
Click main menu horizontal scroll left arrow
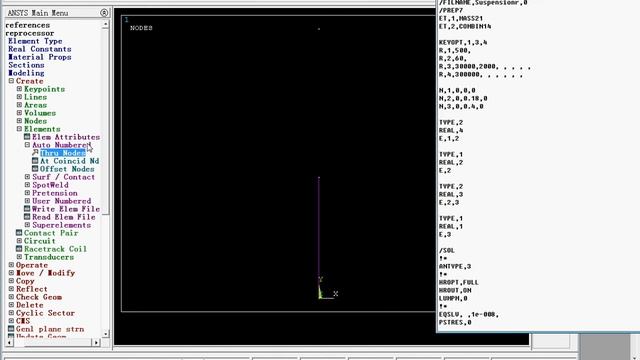click(9, 342)
